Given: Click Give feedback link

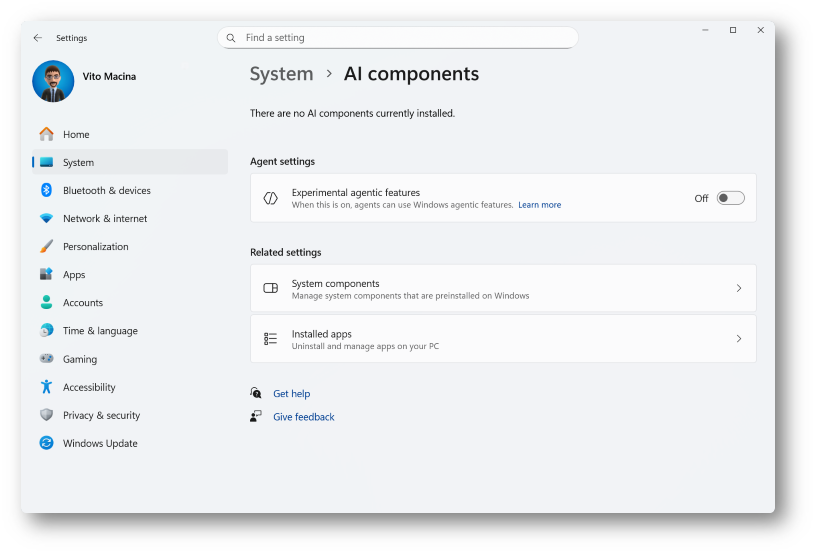Looking at the screenshot, I should [x=303, y=417].
